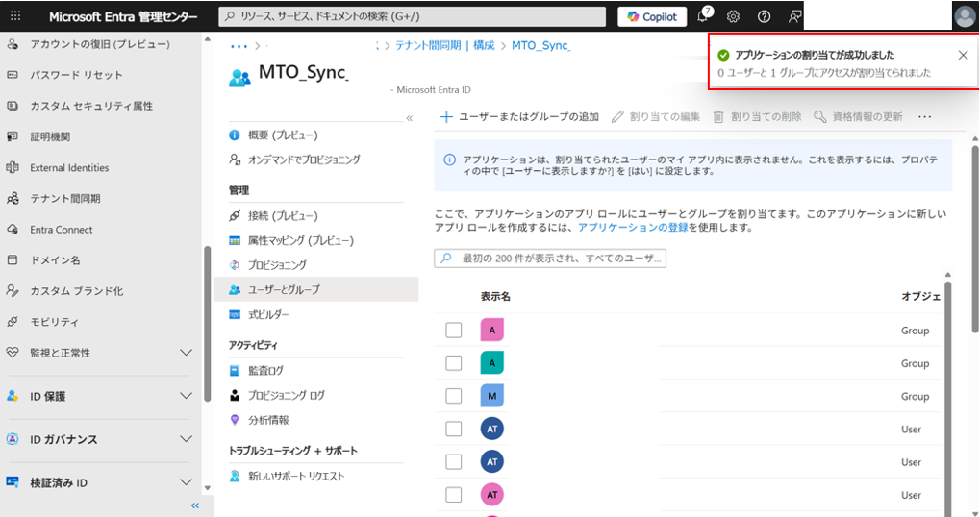Open toolbar overflow ellipsis menu
The image size is (980, 517).
coord(925,117)
